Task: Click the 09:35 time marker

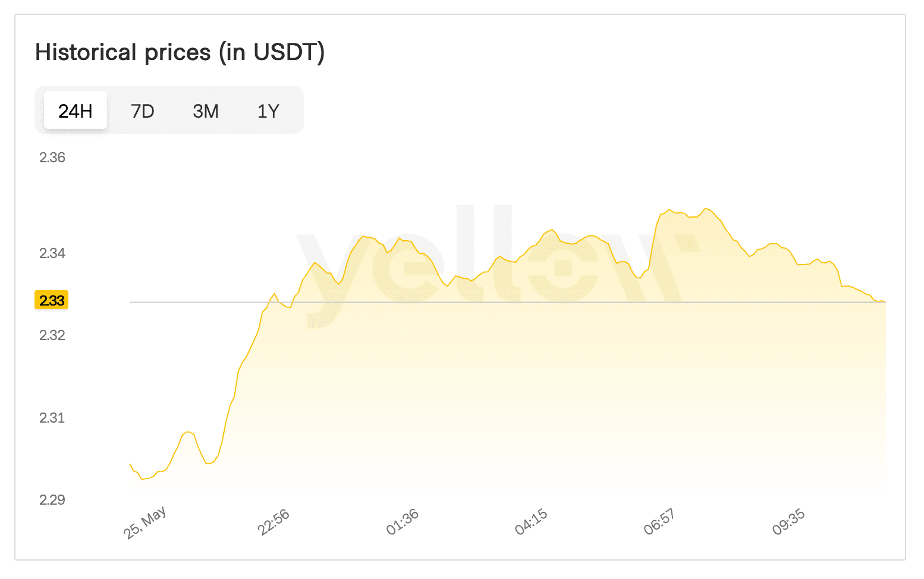Action: (x=788, y=523)
